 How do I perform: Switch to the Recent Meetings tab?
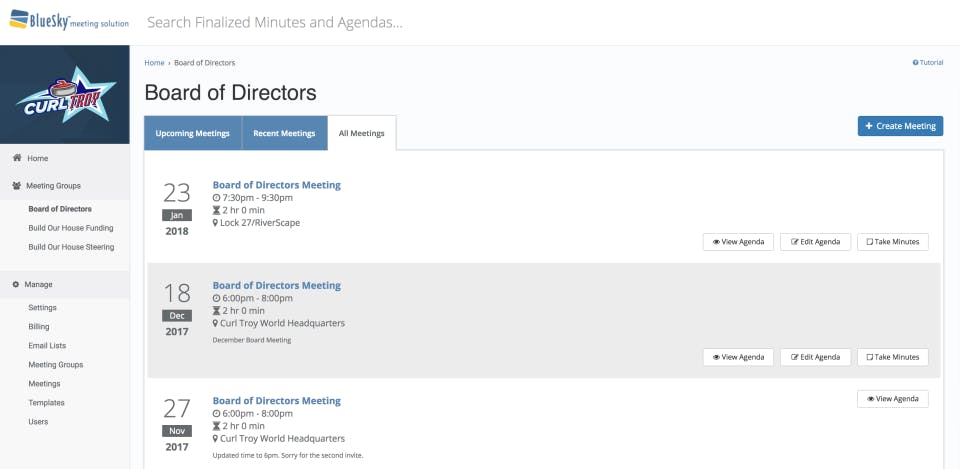[284, 133]
